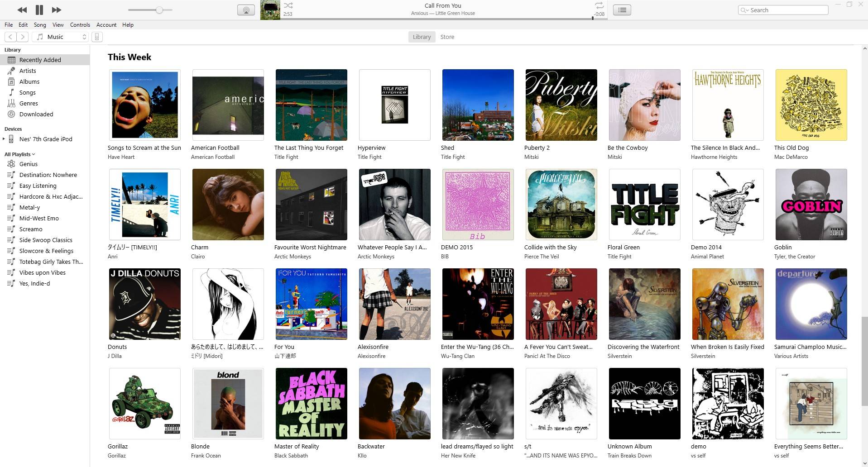The height and width of the screenshot is (467, 868).
Task: Switch to the Library tab
Action: click(422, 37)
